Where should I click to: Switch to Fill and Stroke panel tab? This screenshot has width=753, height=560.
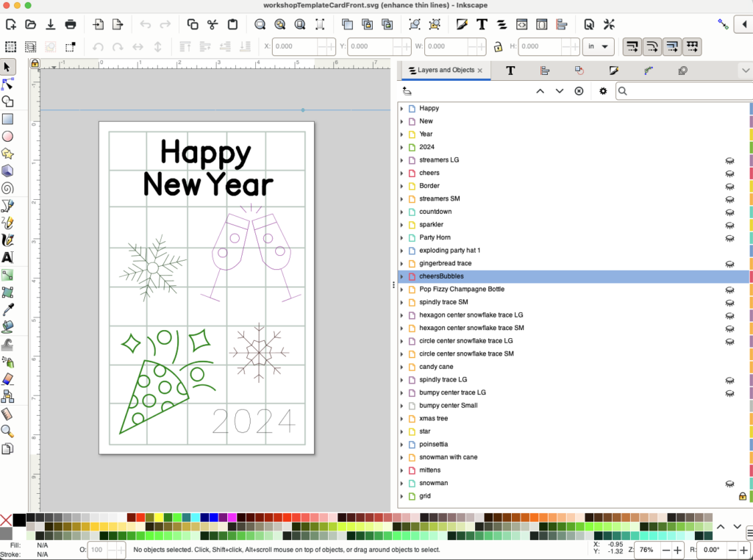click(x=613, y=71)
